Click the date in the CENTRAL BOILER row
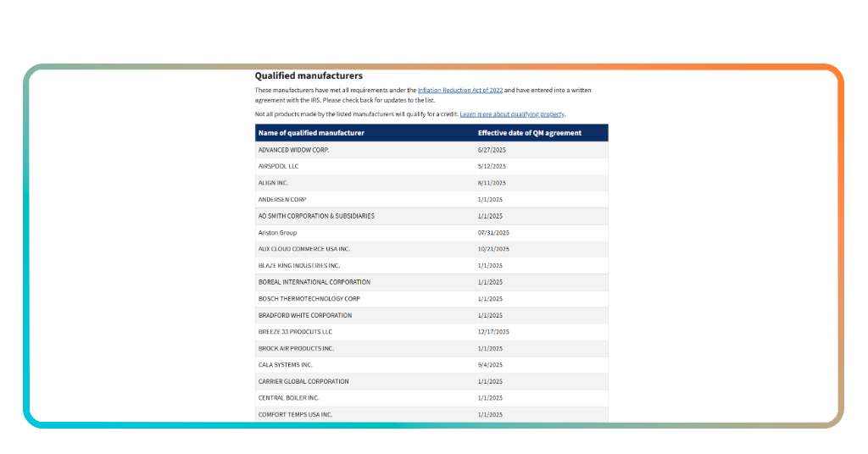This screenshot has height=454, width=868. 490,398
